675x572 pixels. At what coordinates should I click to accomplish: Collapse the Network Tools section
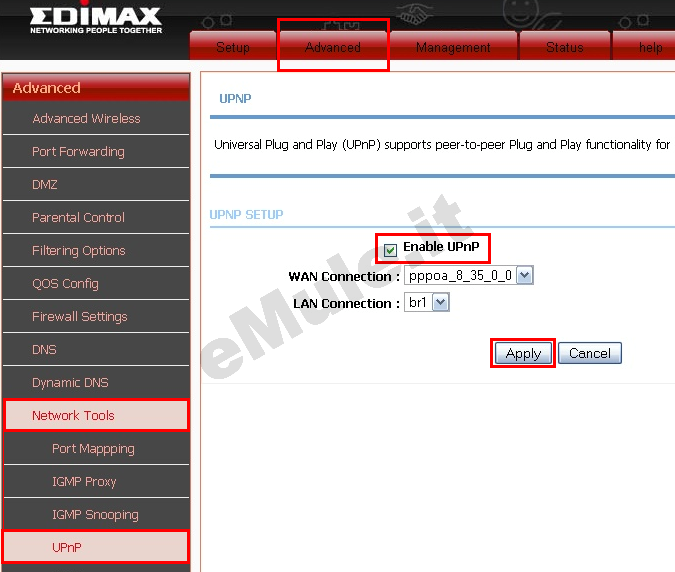(x=96, y=415)
